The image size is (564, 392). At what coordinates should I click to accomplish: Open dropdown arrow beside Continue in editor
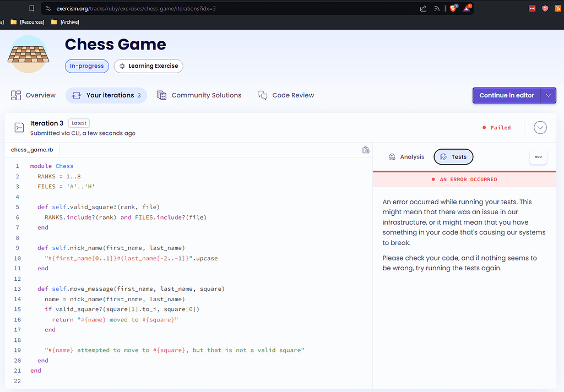point(549,95)
